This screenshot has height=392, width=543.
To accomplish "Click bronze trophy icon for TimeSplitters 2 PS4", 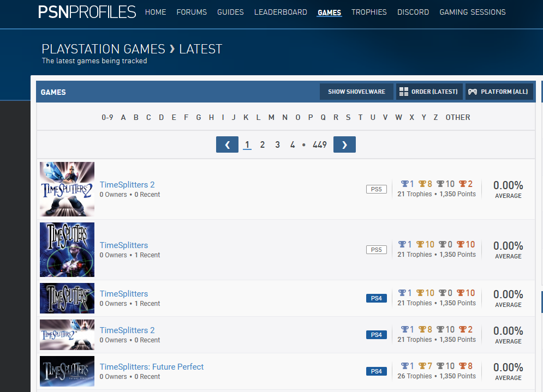I will click(463, 329).
